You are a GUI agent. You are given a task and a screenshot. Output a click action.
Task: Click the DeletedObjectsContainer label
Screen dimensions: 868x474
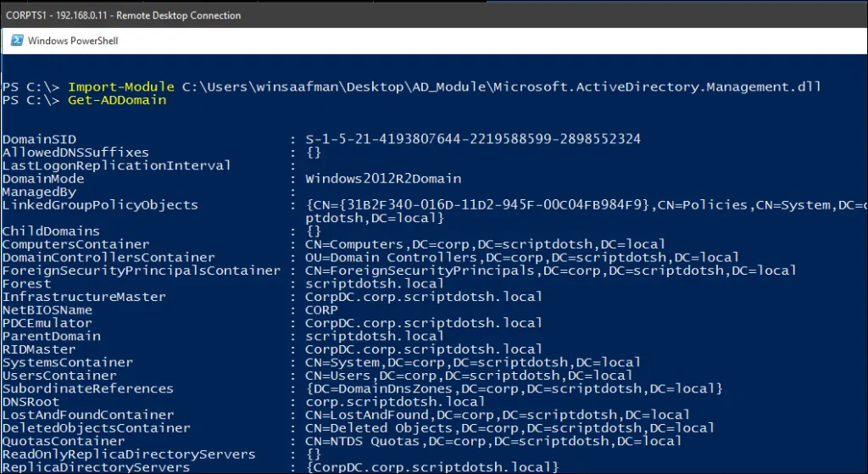pyautogui.click(x=97, y=428)
